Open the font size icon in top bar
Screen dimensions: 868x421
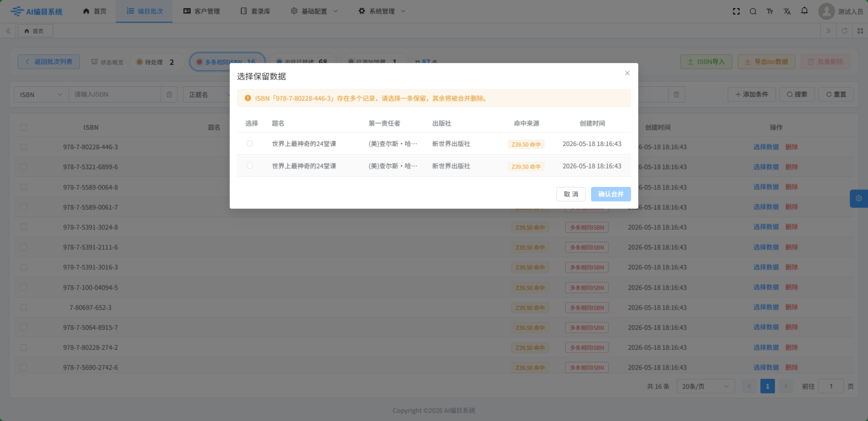pyautogui.click(x=770, y=11)
